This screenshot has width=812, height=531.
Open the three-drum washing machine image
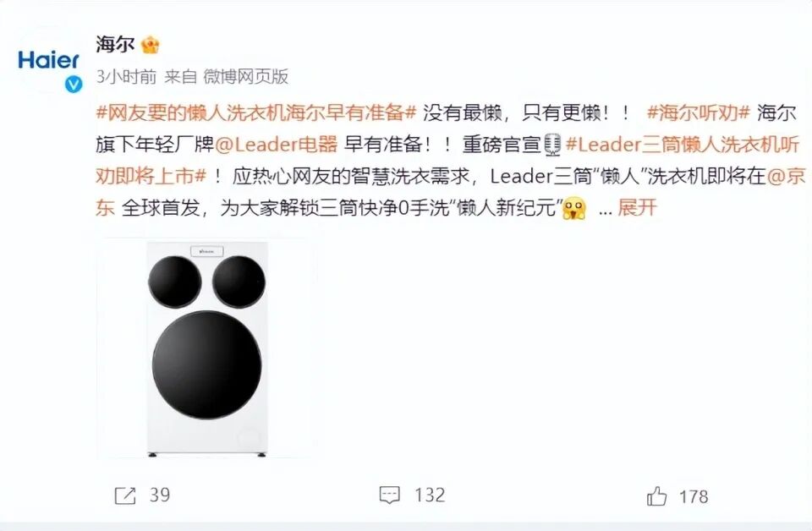click(207, 349)
